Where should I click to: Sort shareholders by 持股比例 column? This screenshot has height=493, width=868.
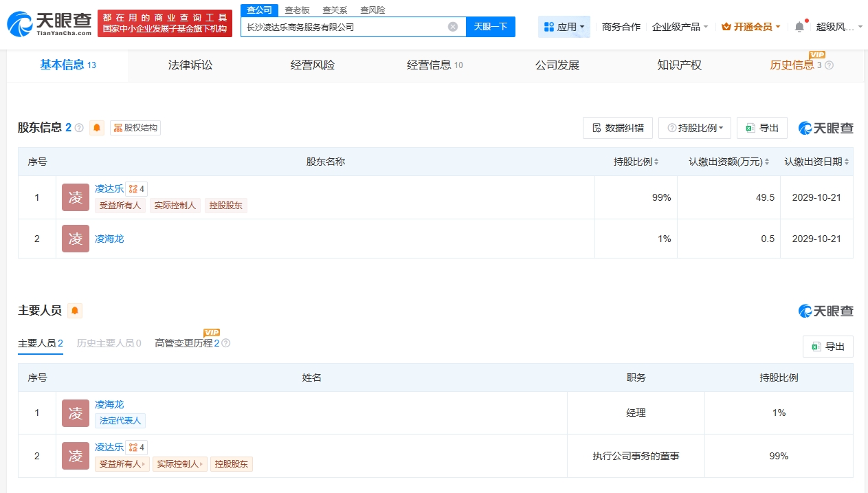point(636,162)
